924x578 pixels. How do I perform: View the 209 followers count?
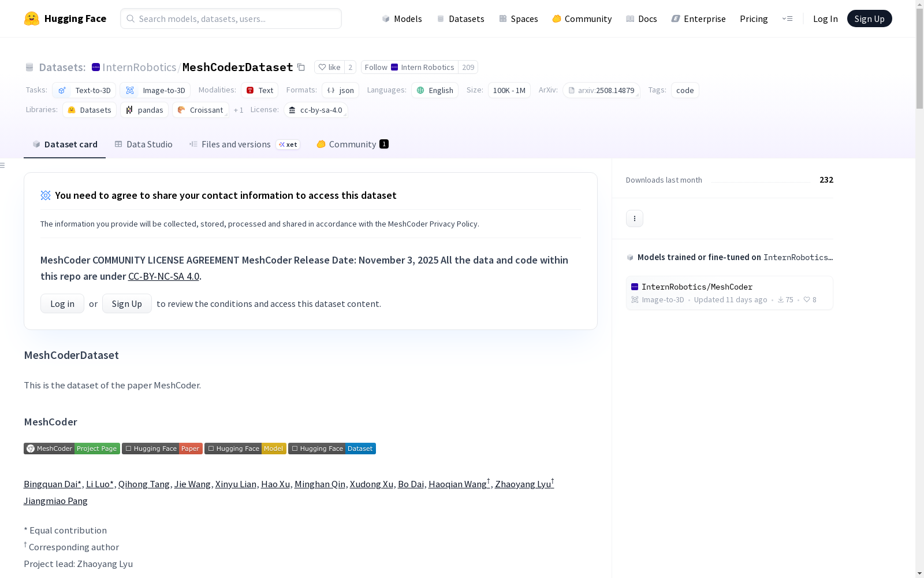coord(468,67)
